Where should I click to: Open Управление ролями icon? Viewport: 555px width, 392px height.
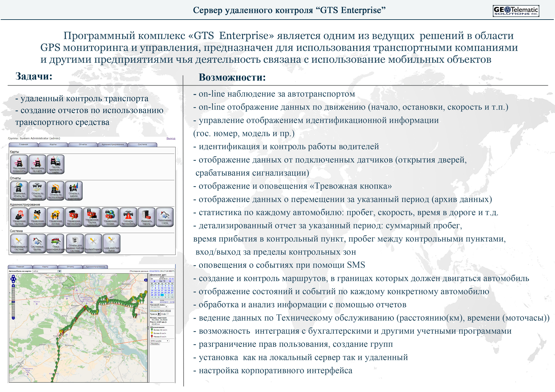coord(56,217)
